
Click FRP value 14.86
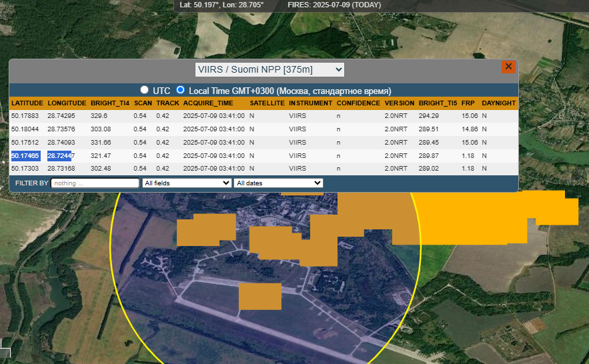[470, 129]
